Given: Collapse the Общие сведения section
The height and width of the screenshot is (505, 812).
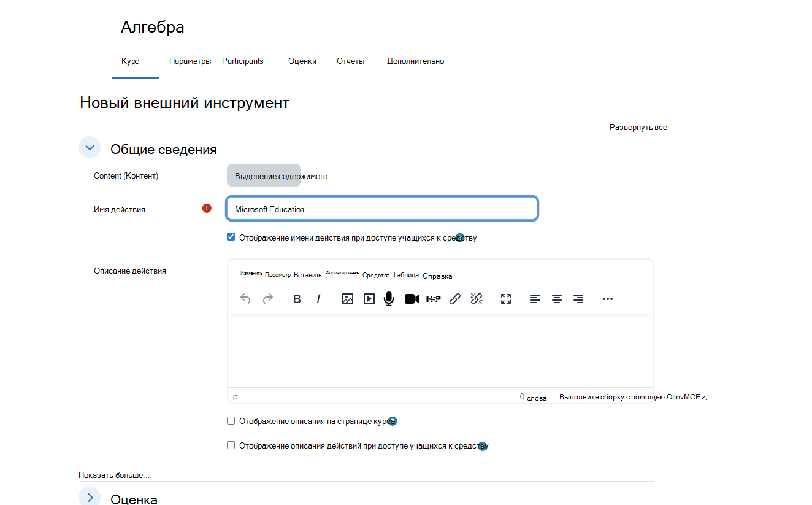Looking at the screenshot, I should [90, 148].
